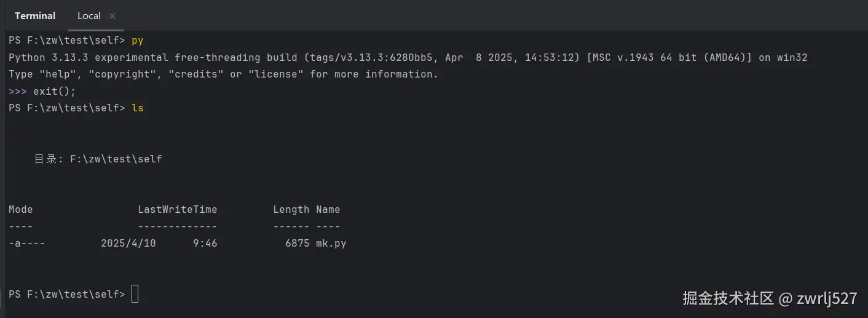Screen dimensions: 868x318
Task: Close the Local terminal tab
Action: click(112, 16)
